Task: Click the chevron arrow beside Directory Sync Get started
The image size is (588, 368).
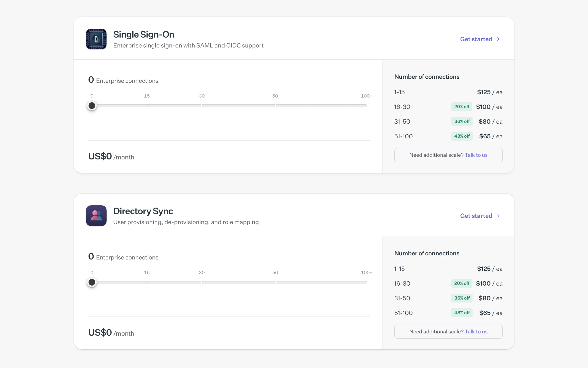Action: tap(498, 216)
